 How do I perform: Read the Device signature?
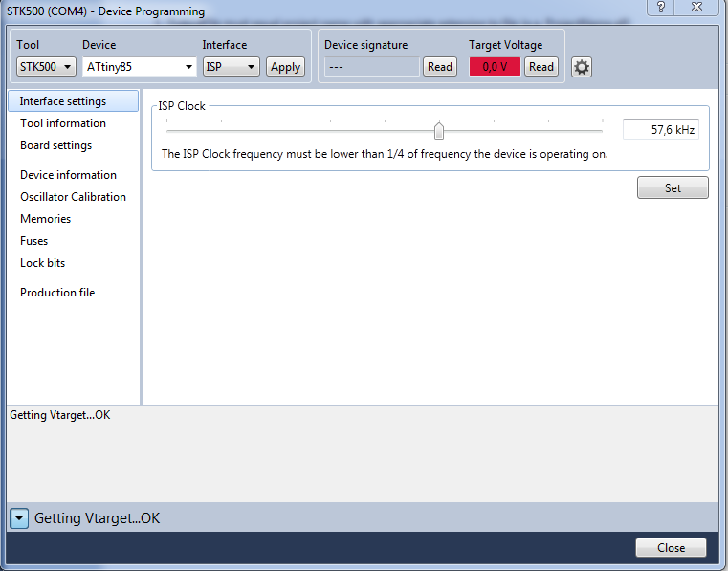440,67
